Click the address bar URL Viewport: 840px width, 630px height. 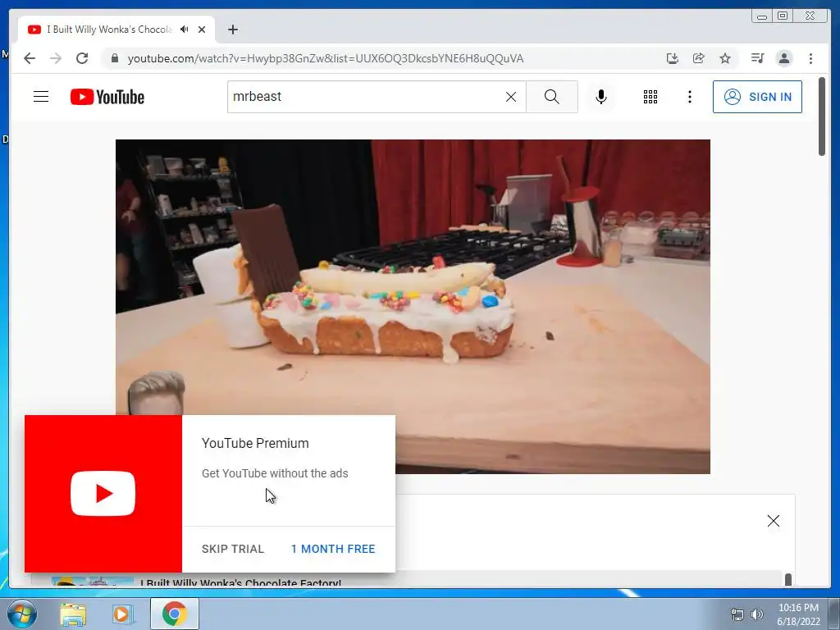click(325, 58)
